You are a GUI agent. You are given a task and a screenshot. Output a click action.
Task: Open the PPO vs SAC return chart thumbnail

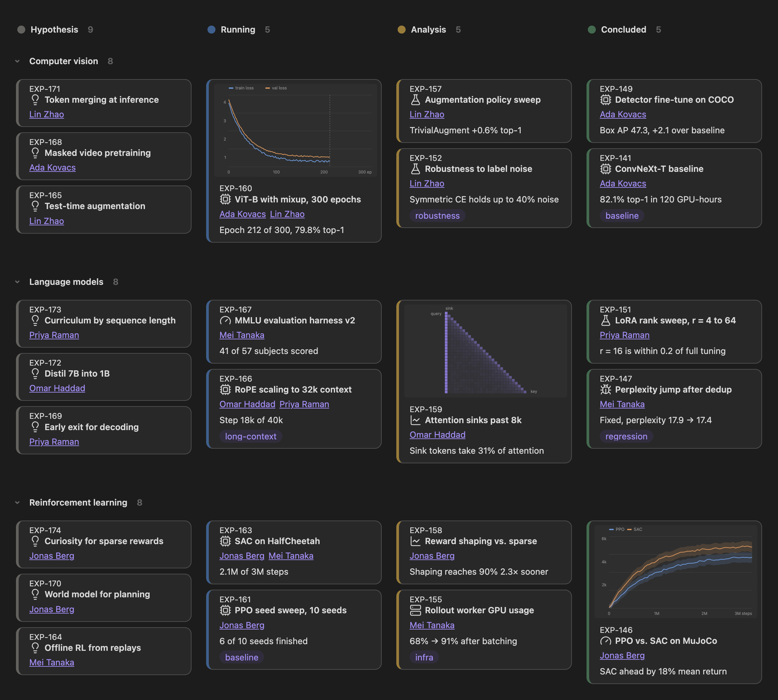[x=676, y=572]
